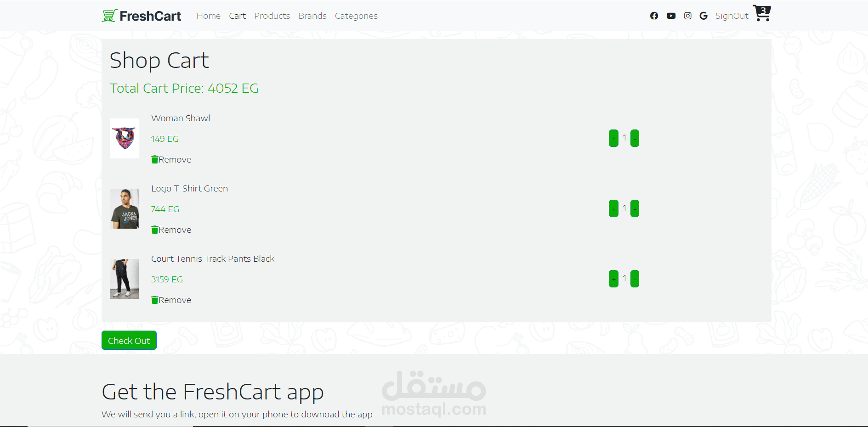Open the shopping cart icon with badge 3
868x427 pixels.
pos(762,13)
